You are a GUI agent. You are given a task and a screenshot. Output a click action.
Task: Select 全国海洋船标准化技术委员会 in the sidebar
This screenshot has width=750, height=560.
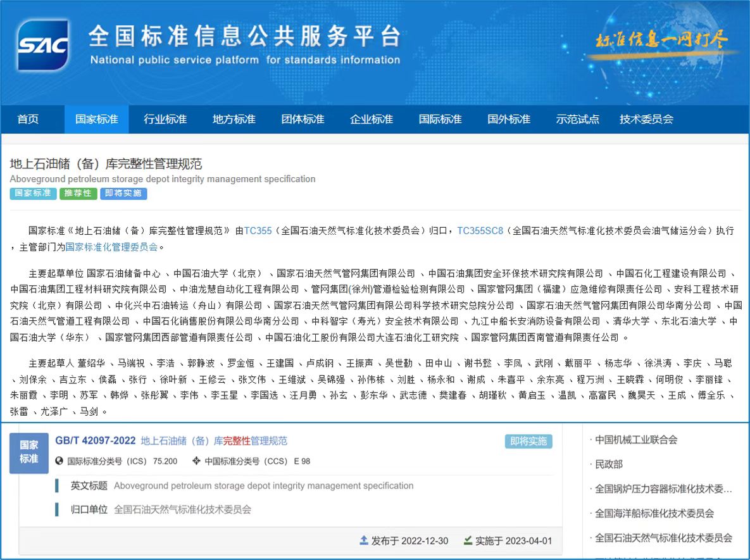click(x=654, y=513)
